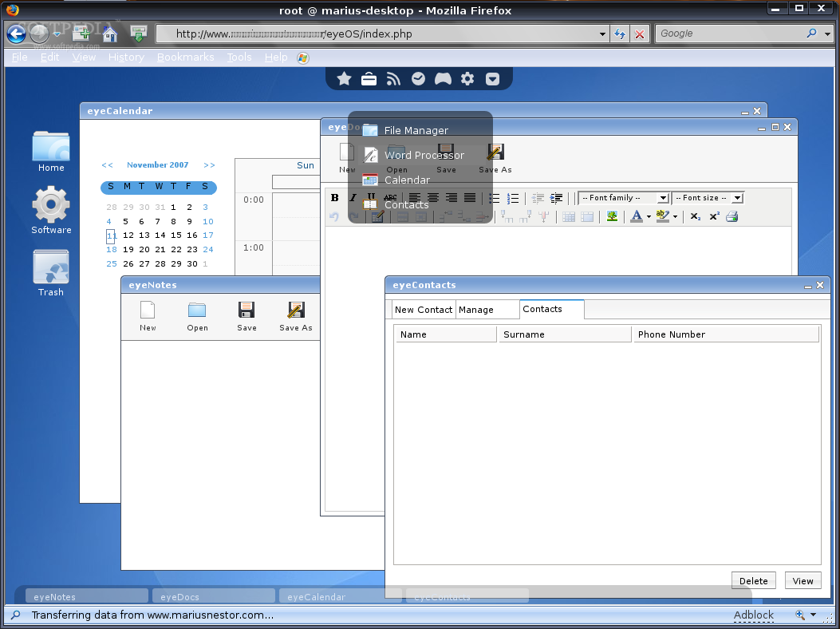Click the View button in eyeContacts

point(803,581)
